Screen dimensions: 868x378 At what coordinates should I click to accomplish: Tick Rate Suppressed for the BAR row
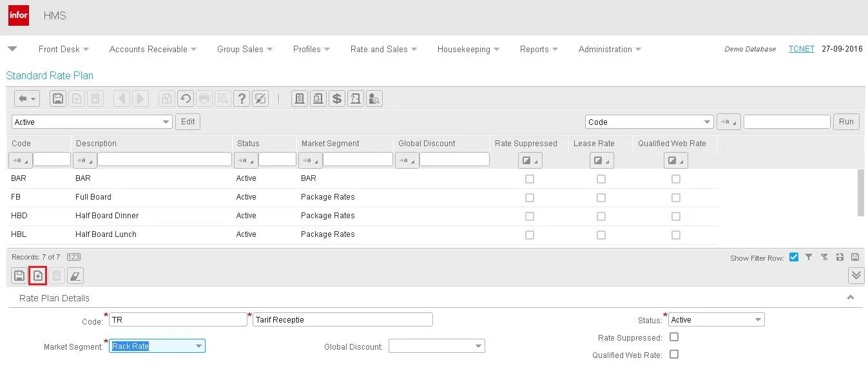coord(530,179)
